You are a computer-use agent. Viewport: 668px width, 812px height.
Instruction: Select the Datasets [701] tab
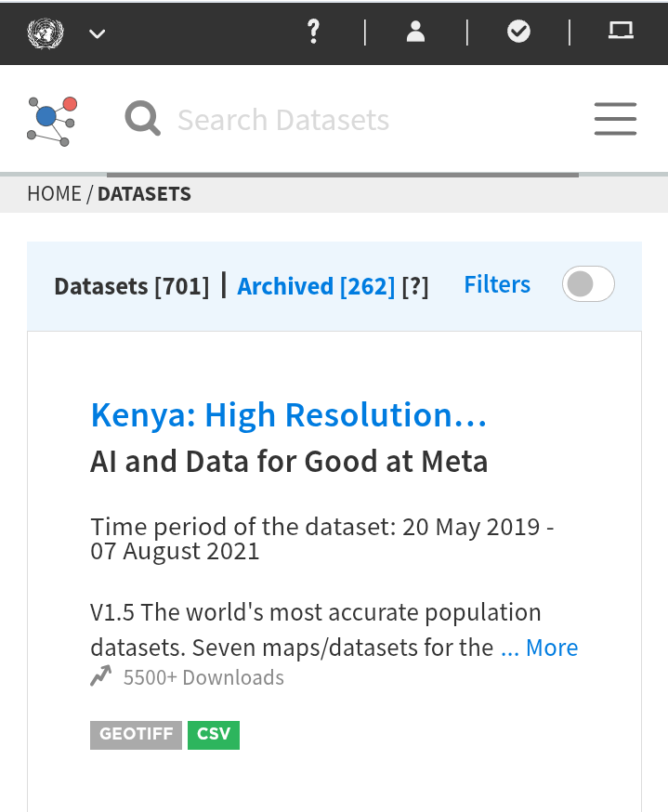pos(132,286)
